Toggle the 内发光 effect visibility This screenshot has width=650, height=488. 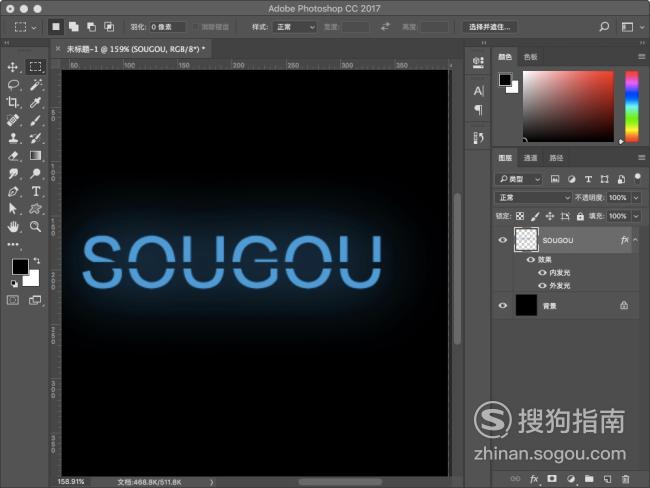pos(542,273)
